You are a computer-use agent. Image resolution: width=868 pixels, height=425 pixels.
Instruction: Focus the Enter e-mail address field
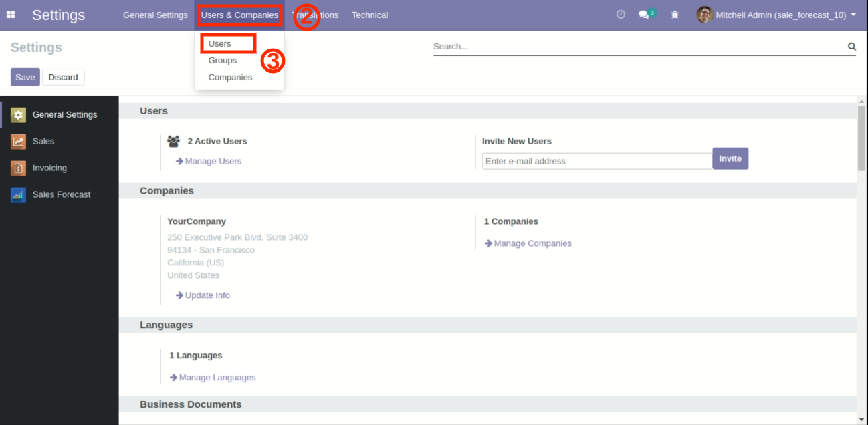tap(597, 161)
